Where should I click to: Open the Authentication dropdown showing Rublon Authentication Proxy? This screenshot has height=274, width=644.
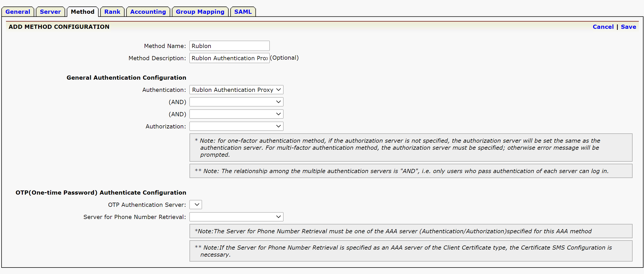click(236, 90)
